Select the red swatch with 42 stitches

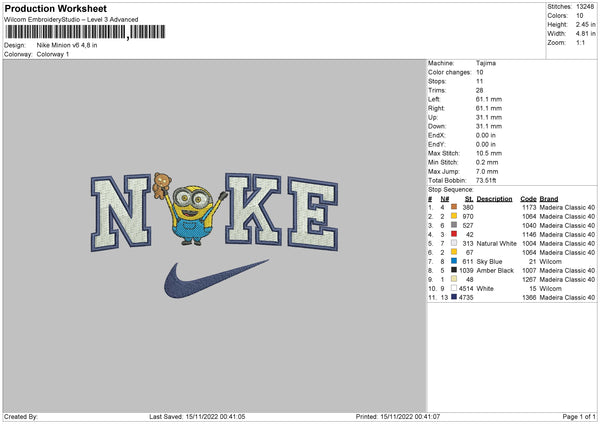tap(454, 234)
